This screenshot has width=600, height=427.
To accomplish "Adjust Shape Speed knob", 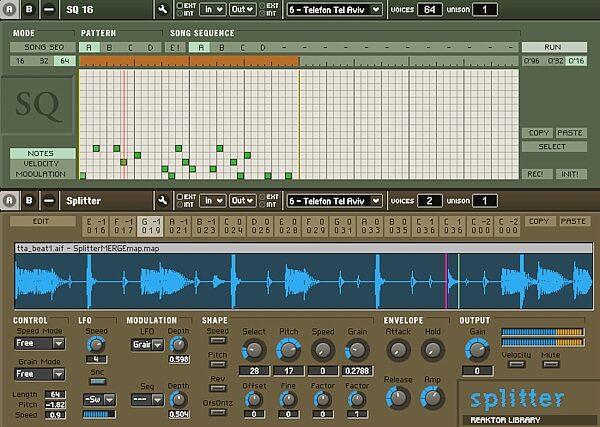I will (323, 350).
